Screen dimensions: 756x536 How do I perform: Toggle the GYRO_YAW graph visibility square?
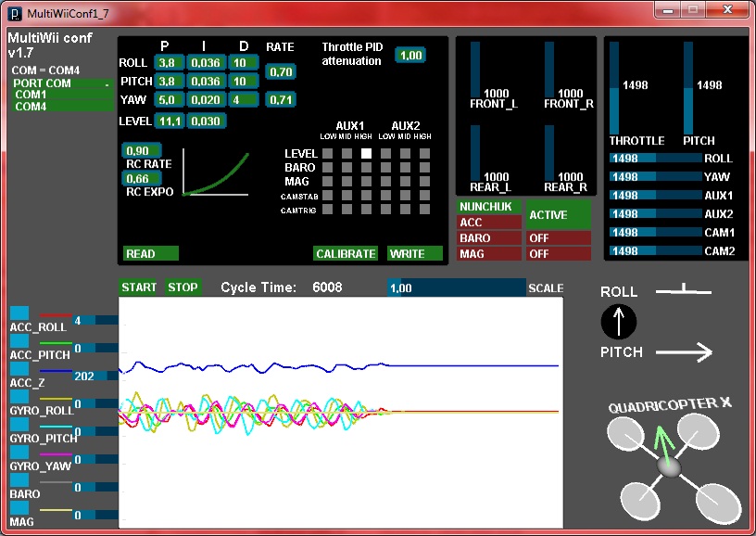(x=19, y=453)
